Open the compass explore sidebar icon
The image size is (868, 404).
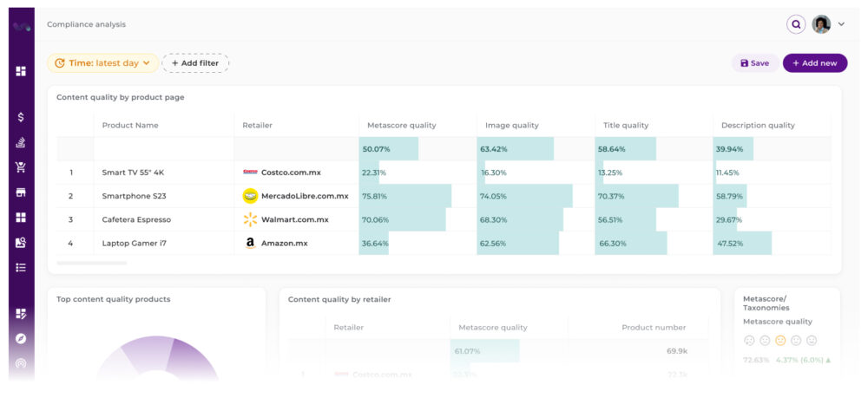(x=21, y=339)
